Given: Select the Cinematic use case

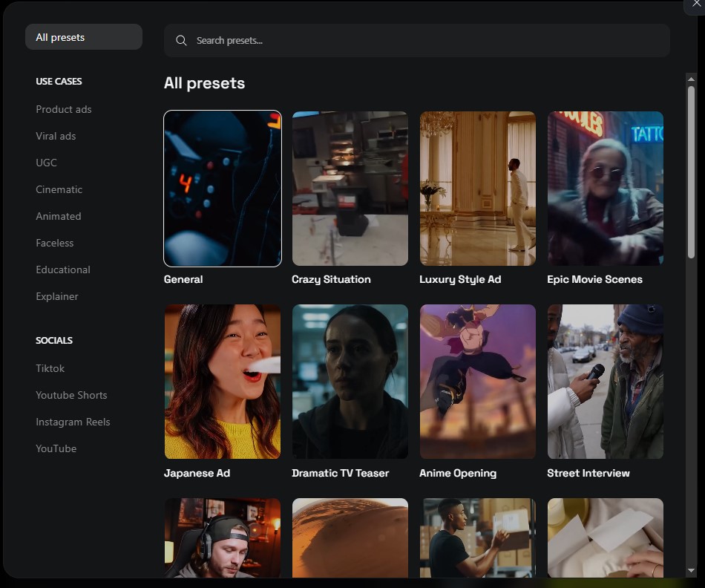Looking at the screenshot, I should (59, 189).
